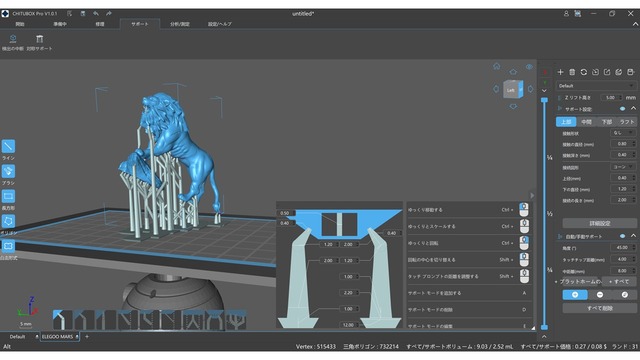This screenshot has height=360, width=640.
Task: Click the 対称サポート pillar icon in the ribbon
Action: tap(39, 39)
